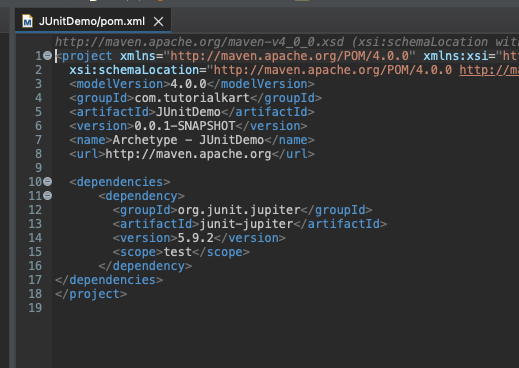Click the closing dependency tag on line 16
Image resolution: width=519 pixels, height=368 pixels.
click(x=145, y=266)
